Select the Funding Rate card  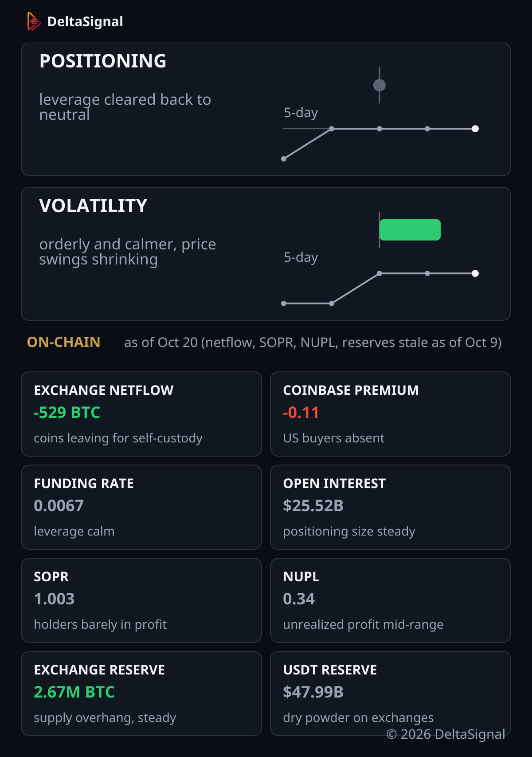[x=141, y=507]
